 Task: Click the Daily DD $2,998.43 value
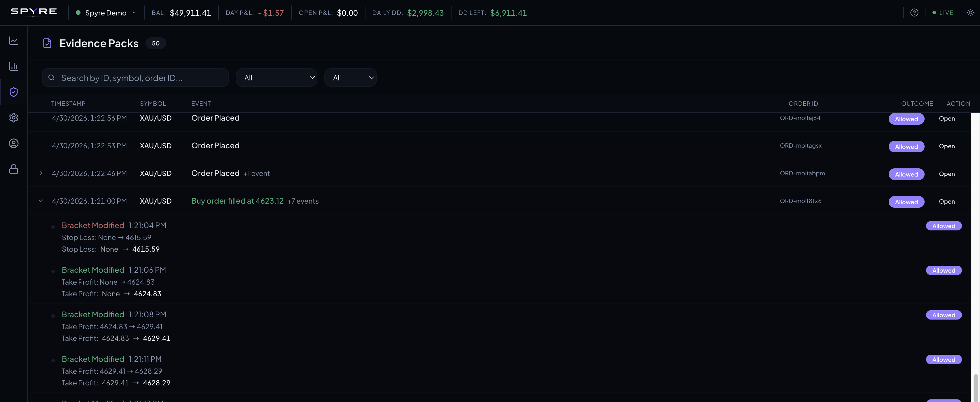pyautogui.click(x=425, y=13)
